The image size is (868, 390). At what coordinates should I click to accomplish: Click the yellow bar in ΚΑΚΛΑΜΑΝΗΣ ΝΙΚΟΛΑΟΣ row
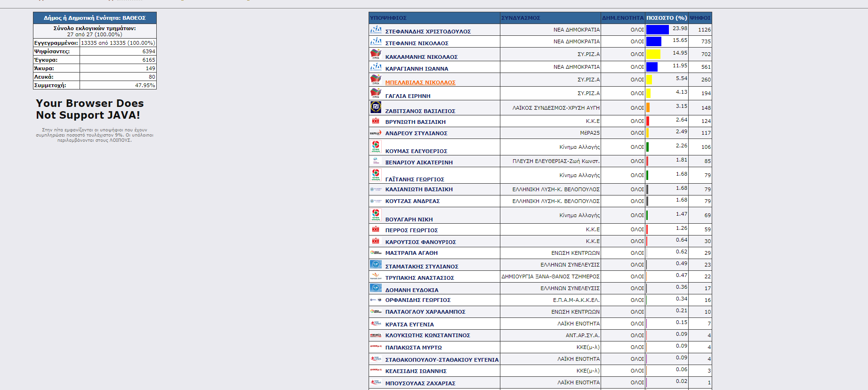[x=653, y=54]
